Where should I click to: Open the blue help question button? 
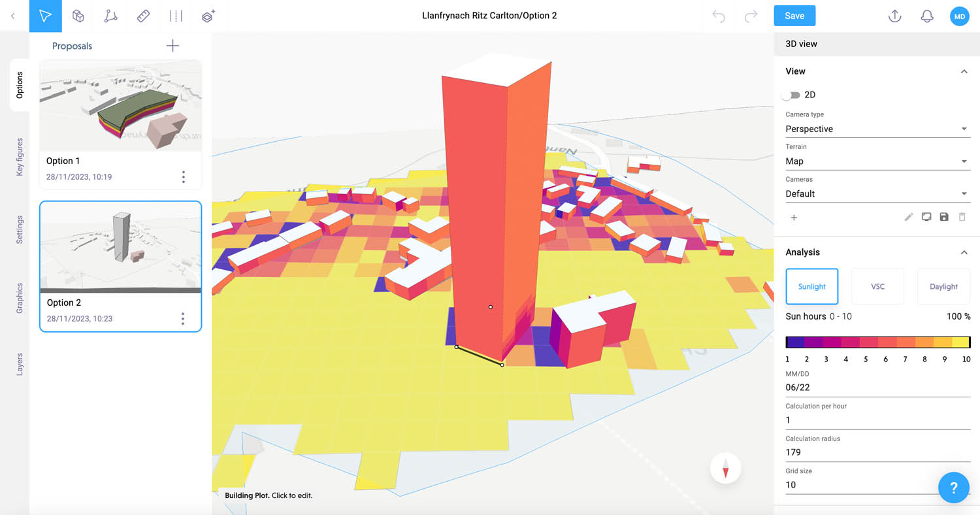pyautogui.click(x=953, y=488)
